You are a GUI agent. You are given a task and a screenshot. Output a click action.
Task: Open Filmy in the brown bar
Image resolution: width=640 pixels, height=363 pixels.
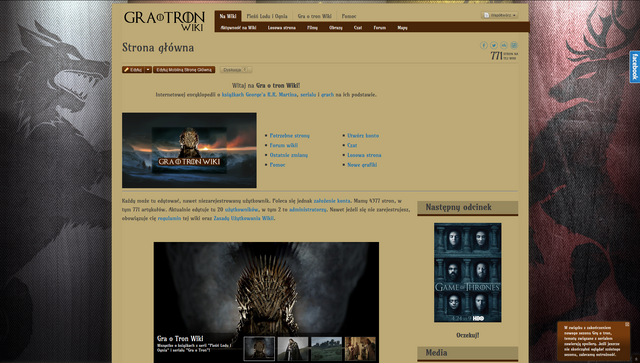click(312, 28)
